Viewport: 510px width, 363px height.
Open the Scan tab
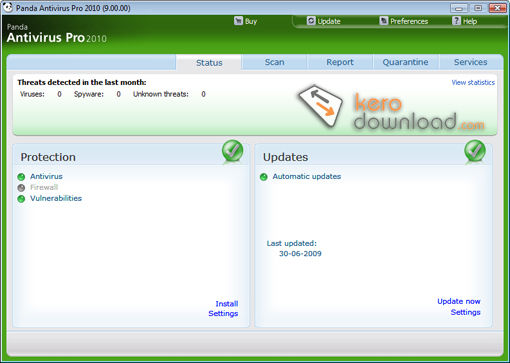pyautogui.click(x=274, y=62)
